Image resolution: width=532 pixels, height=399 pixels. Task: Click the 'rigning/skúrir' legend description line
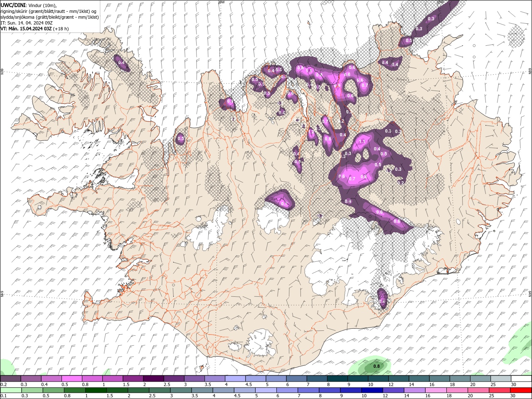click(49, 11)
